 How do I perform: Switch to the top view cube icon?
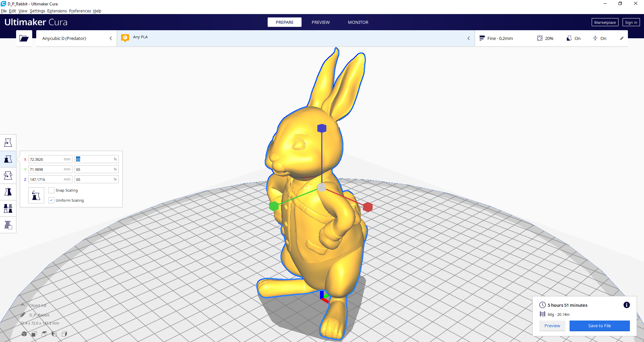pyautogui.click(x=44, y=334)
